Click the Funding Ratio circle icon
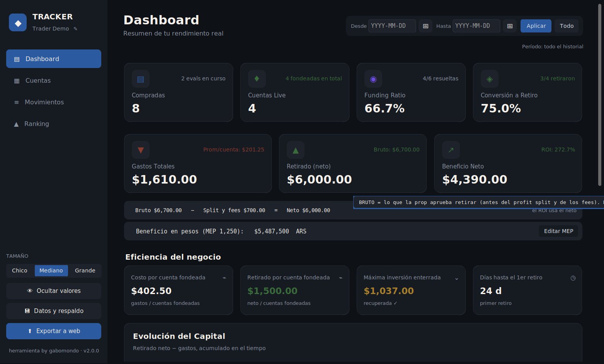The width and height of the screenshot is (604, 364). (x=373, y=79)
